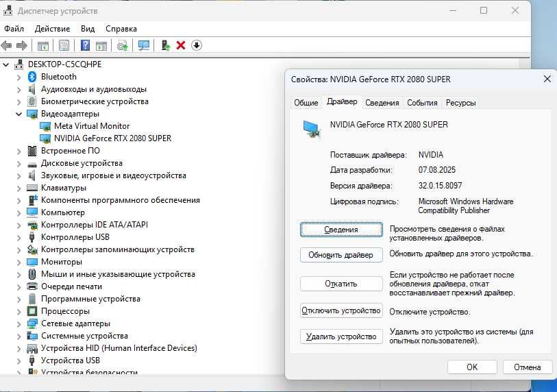Click the Очереди печати printer icon
The height and width of the screenshot is (392, 557).
pos(32,286)
